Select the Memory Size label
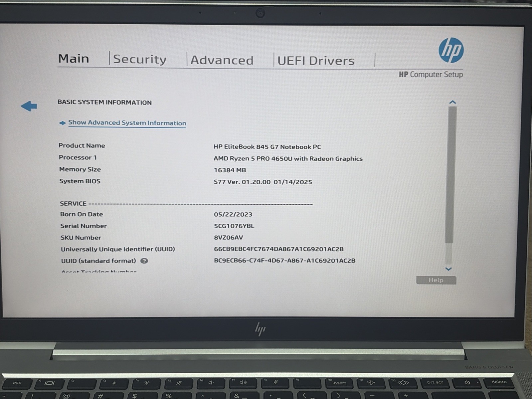This screenshot has height=399, width=532. [80, 169]
